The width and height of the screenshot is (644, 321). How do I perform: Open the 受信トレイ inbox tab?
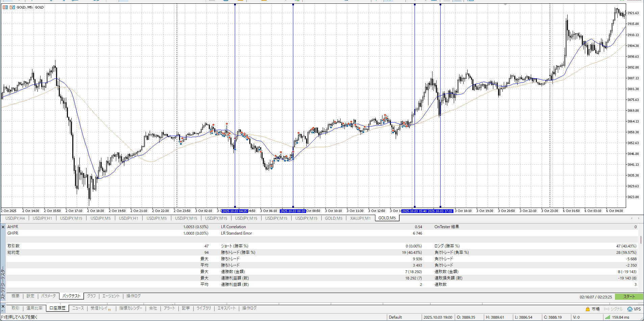[x=99, y=308]
